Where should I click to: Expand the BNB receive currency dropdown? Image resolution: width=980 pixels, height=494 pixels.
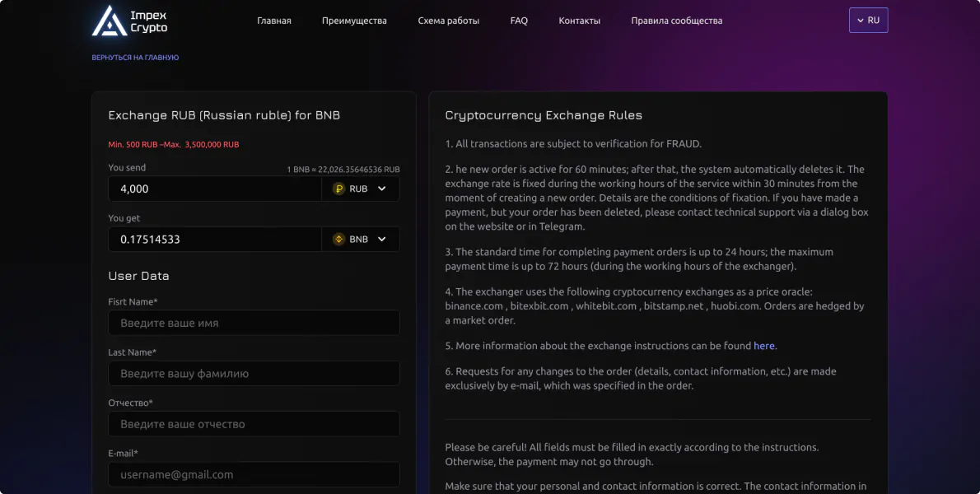click(x=361, y=240)
